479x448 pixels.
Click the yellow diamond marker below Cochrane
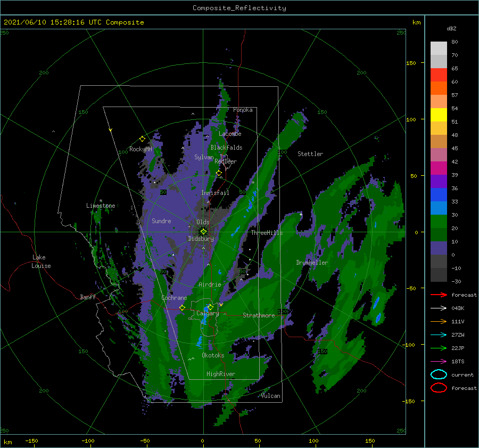(x=182, y=308)
